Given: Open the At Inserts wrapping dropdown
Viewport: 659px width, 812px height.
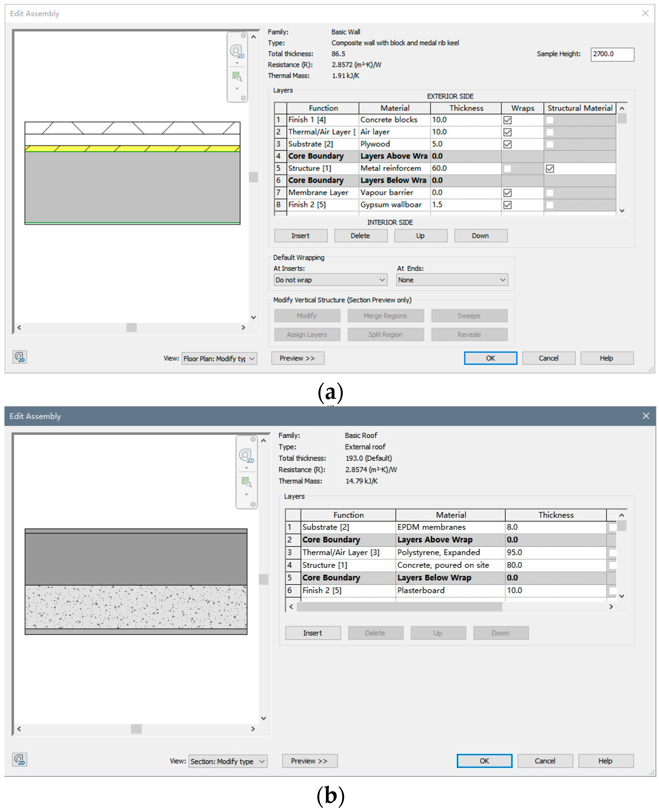Looking at the screenshot, I should click(x=330, y=280).
